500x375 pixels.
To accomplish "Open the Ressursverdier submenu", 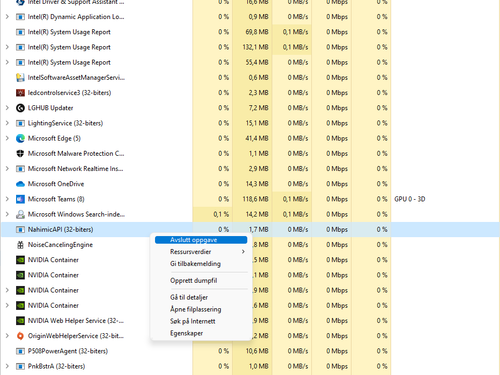I will (201, 252).
